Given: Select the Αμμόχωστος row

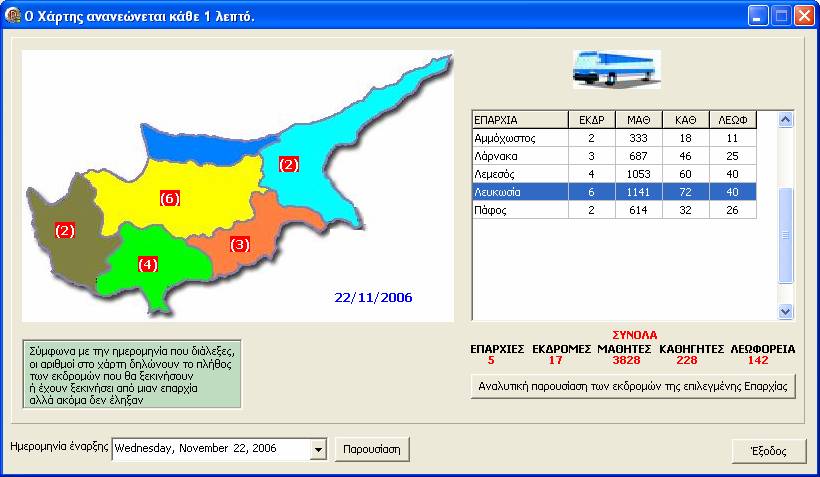Looking at the screenshot, I should tap(614, 138).
